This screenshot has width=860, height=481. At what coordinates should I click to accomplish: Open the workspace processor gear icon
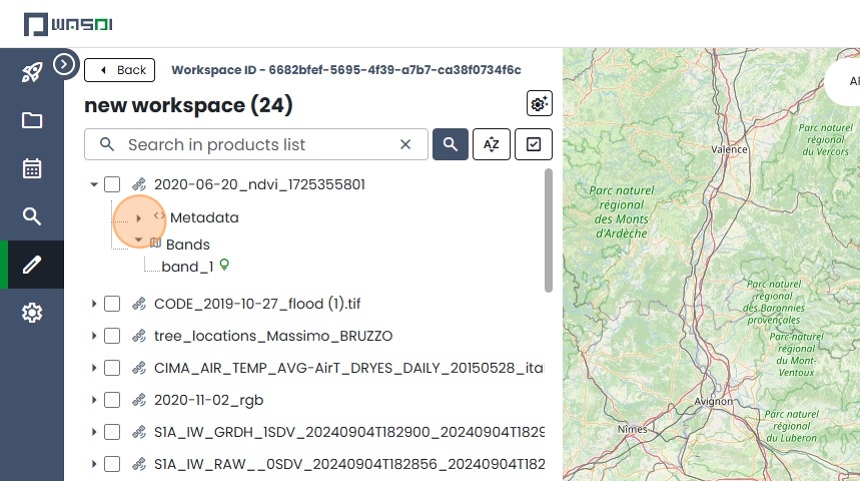coord(539,103)
